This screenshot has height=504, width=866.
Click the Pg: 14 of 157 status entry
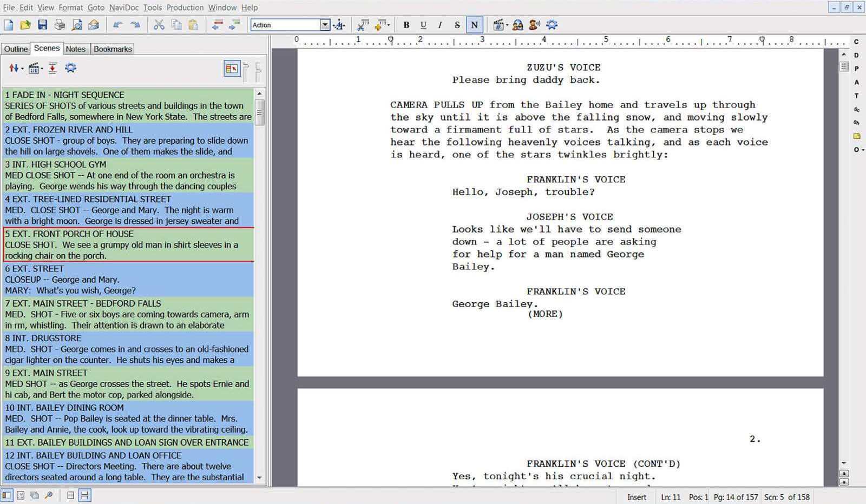pos(736,497)
